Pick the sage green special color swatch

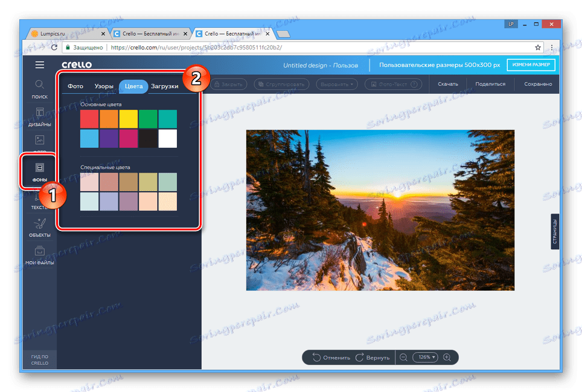pos(168,182)
